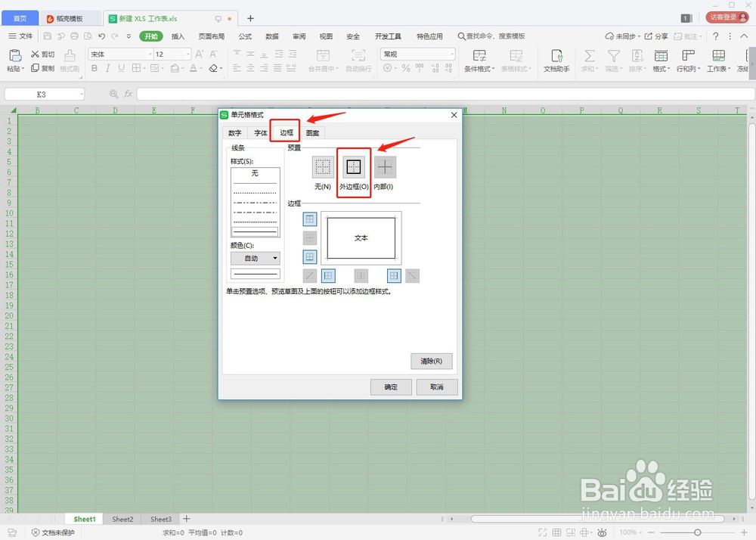The height and width of the screenshot is (540, 756).
Task: Select the 内部(I) inside border preset
Action: pos(385,167)
